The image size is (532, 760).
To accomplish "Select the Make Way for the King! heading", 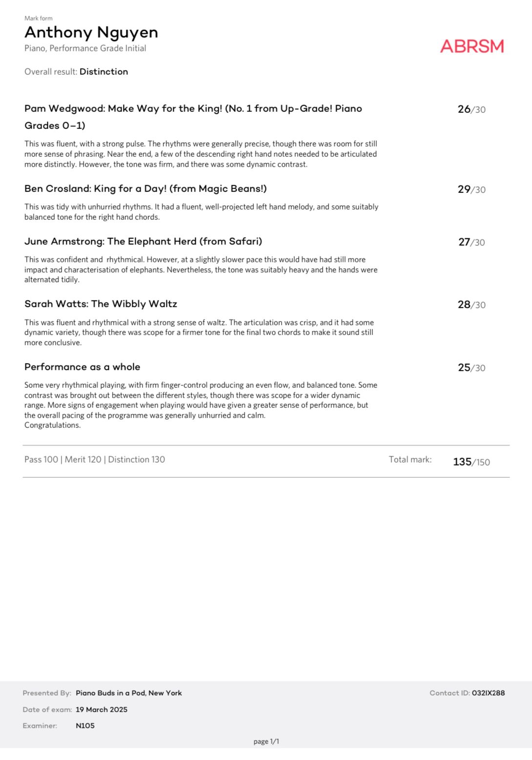I will pos(193,109).
